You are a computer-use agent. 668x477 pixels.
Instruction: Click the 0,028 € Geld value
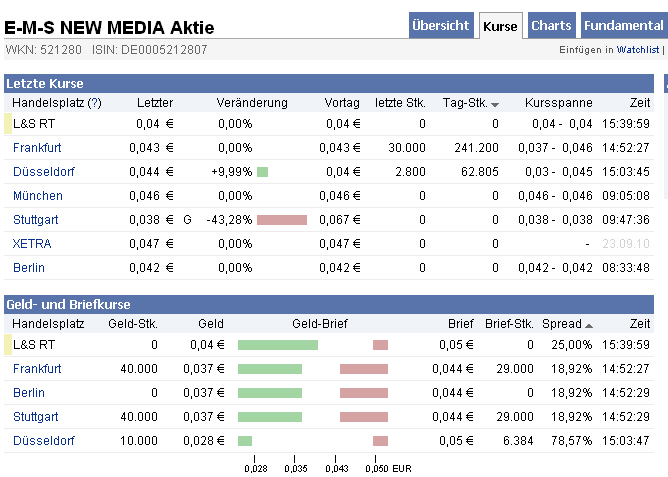pos(204,441)
